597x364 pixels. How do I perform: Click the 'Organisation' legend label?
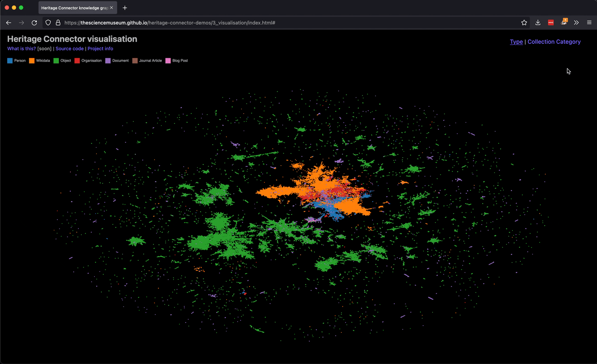coord(91,61)
